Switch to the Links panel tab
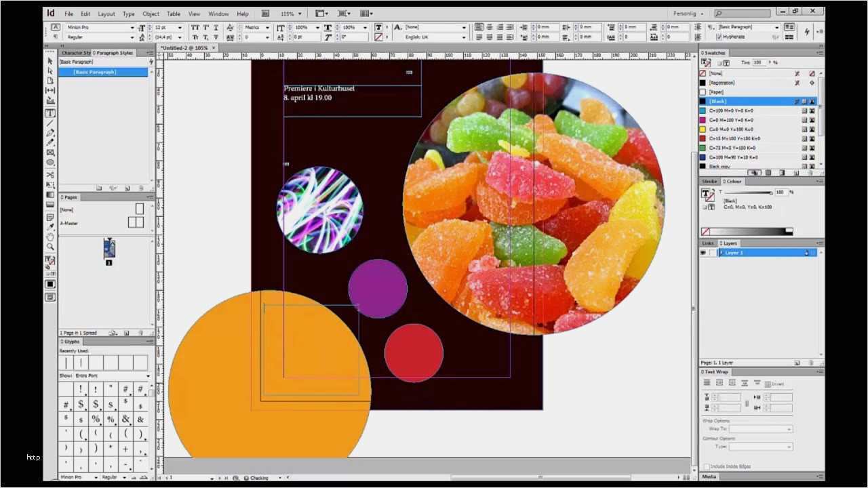The image size is (868, 488). [708, 243]
